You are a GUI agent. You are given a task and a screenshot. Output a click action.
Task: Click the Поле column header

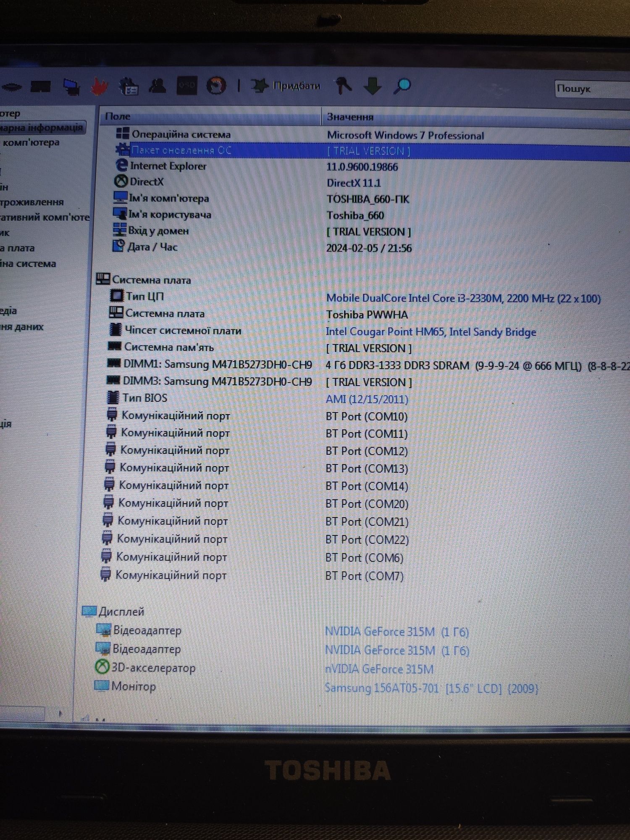coord(210,116)
